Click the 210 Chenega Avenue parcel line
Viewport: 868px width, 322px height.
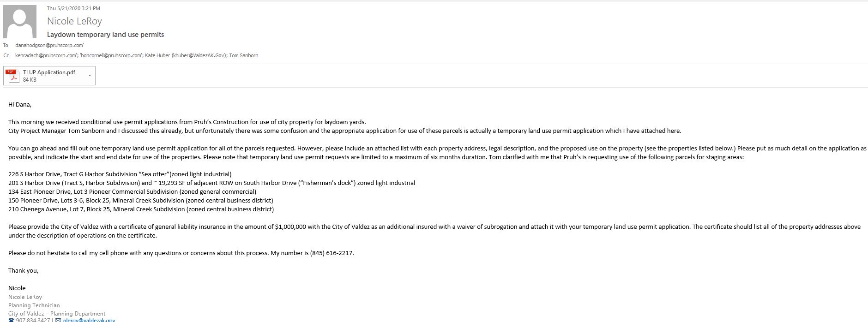141,209
